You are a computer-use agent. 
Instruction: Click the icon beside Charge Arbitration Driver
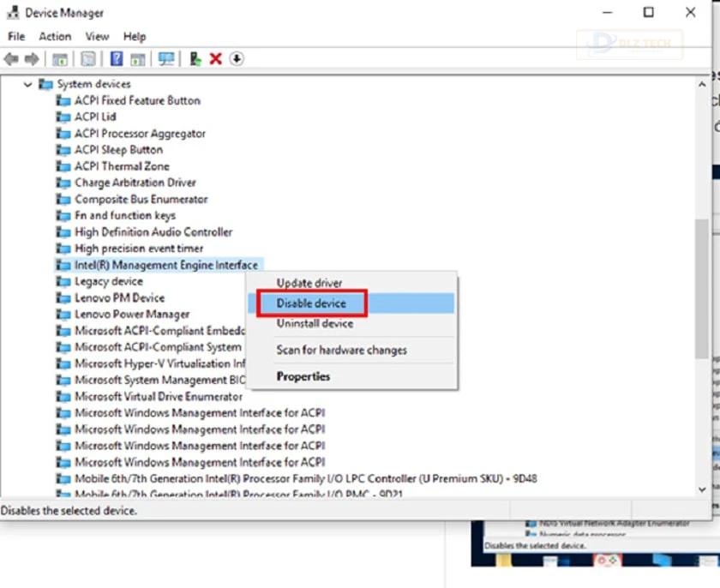click(63, 183)
